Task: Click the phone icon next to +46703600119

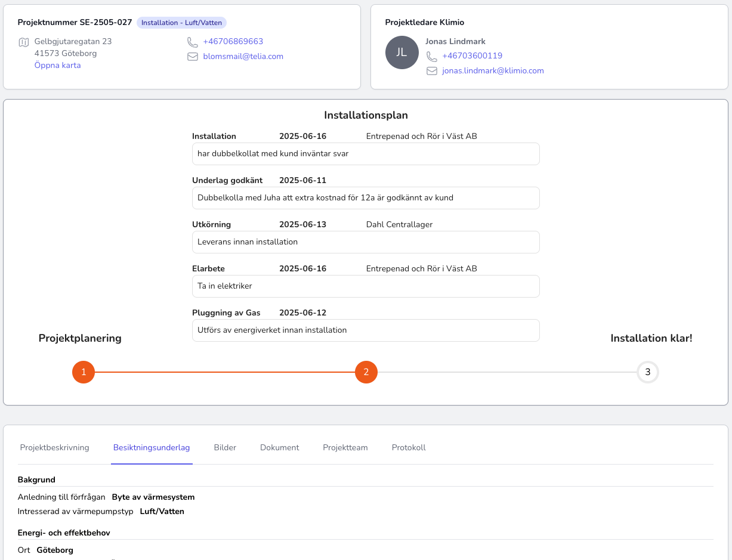Action: tap(431, 56)
